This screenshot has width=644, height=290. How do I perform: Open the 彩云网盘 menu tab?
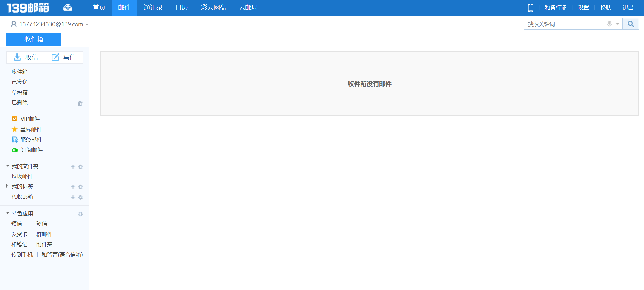213,8
